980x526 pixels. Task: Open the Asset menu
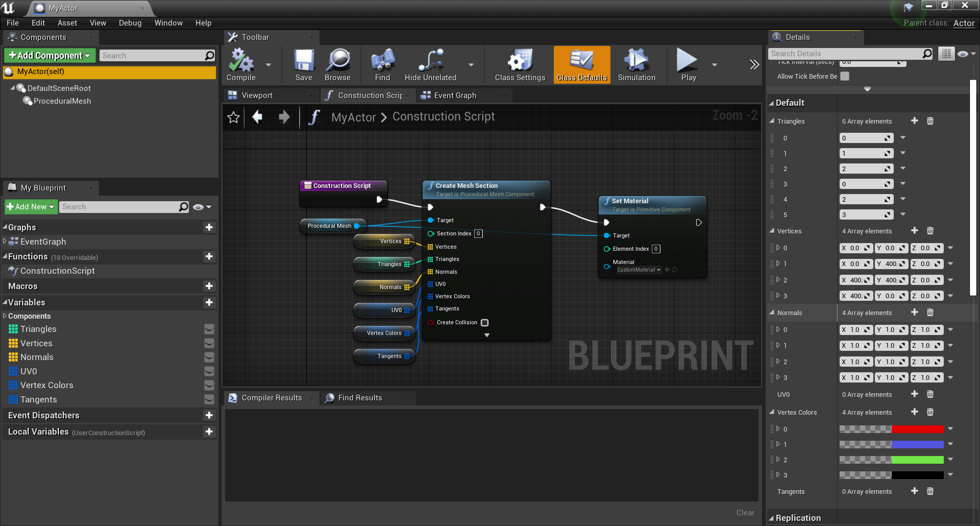coord(67,23)
